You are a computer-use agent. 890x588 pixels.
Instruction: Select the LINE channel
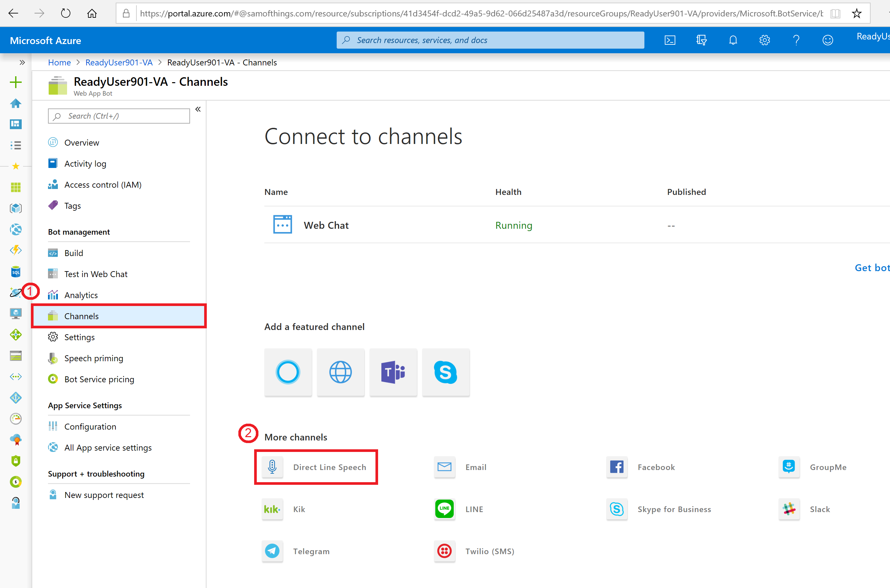459,509
